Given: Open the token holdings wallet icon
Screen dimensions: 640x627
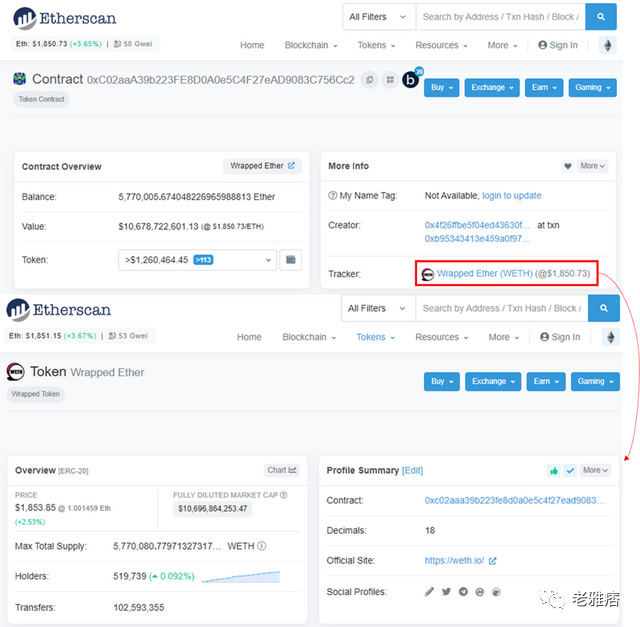Looking at the screenshot, I should click(x=291, y=260).
